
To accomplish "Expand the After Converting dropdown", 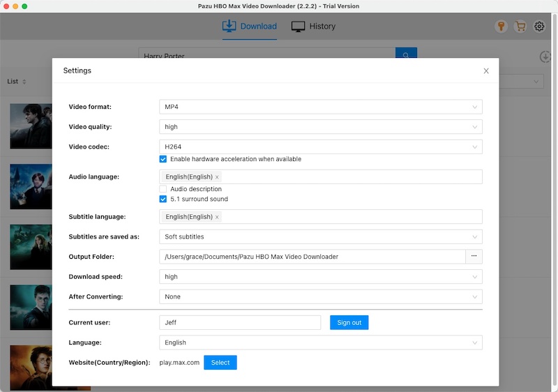I will (321, 296).
